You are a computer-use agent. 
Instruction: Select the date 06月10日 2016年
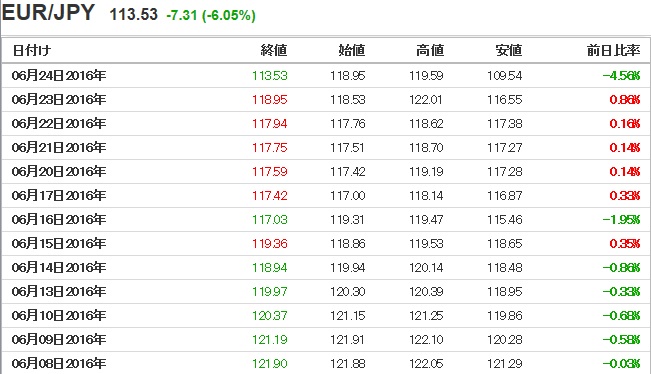pos(59,316)
